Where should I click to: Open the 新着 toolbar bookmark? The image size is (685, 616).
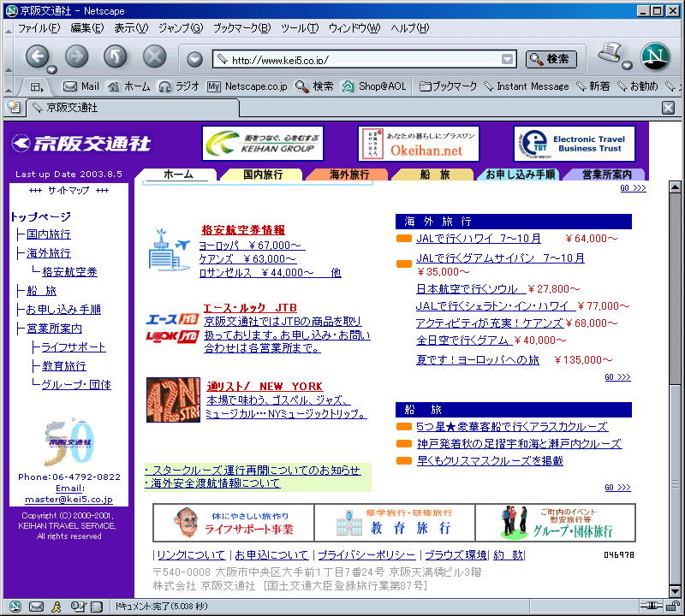593,86
